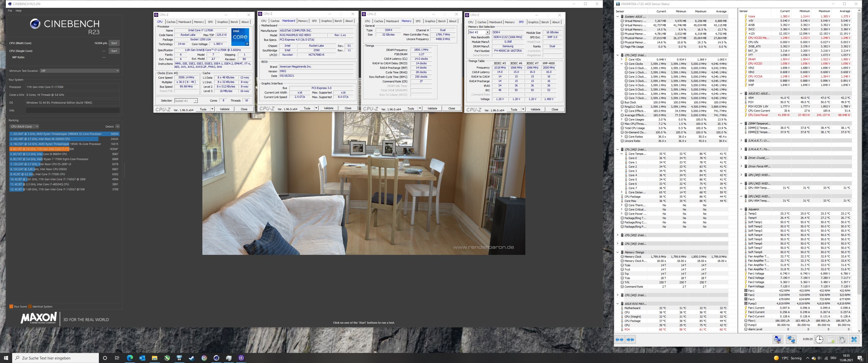868x363 pixels.
Task: Expand HWiNFO Core Clocks tree node
Action: tap(622, 64)
